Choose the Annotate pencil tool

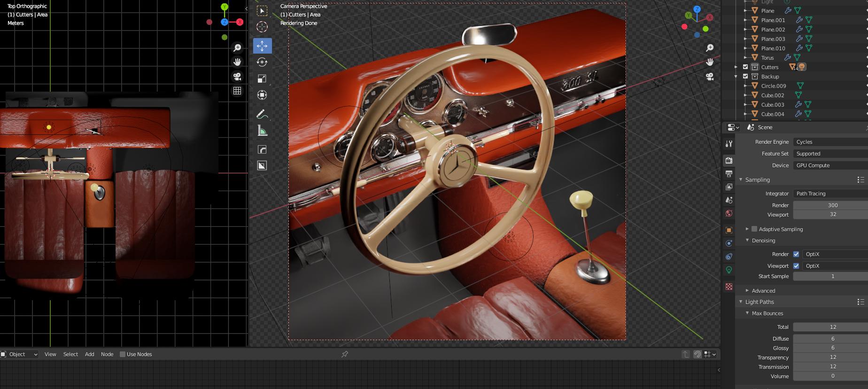tap(262, 114)
